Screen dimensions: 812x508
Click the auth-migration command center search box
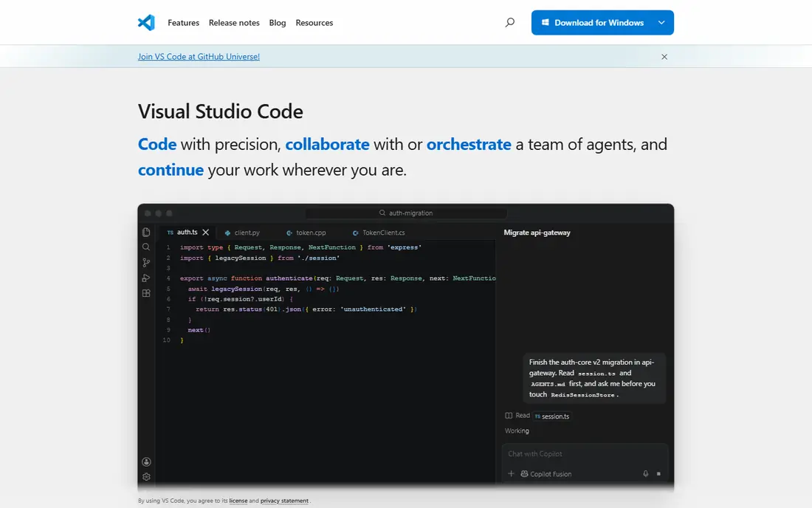click(406, 213)
